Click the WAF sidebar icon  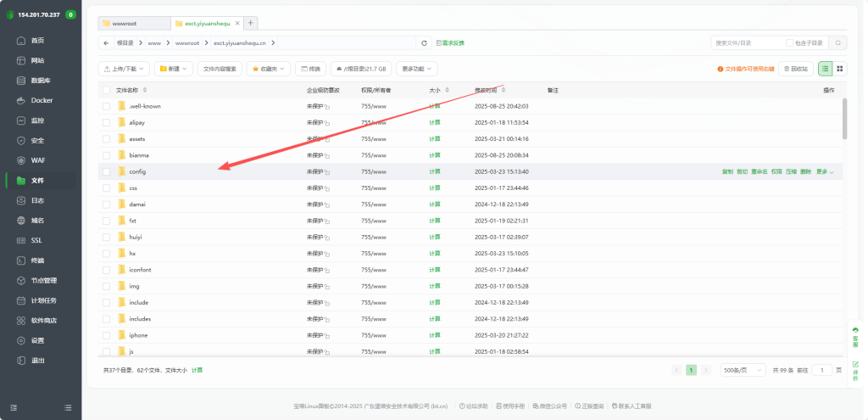click(x=23, y=160)
